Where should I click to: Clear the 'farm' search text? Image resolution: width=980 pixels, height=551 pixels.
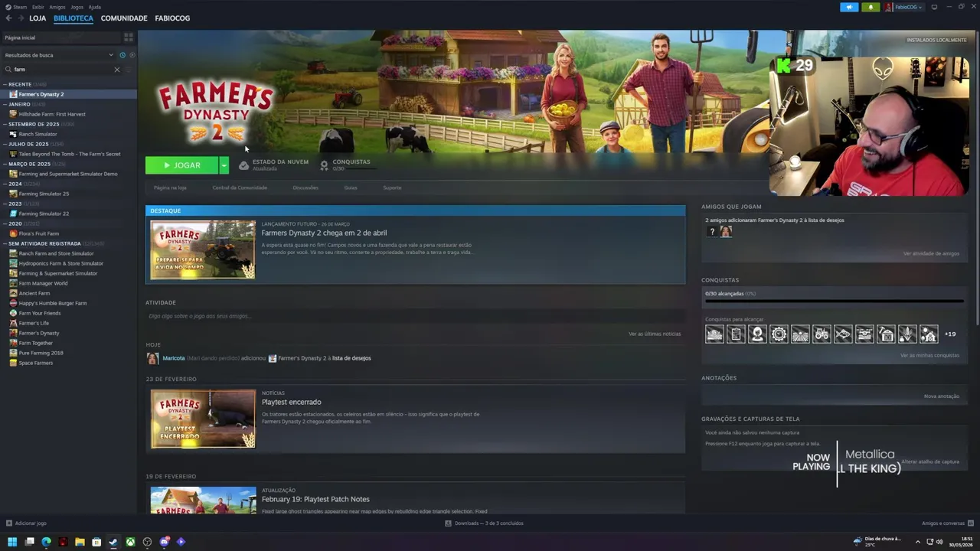click(117, 70)
